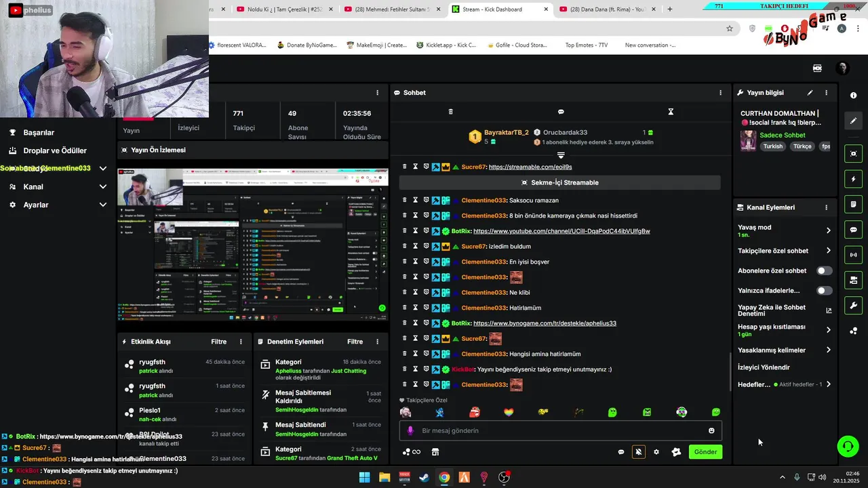Open the Kanal Eylemleri three-dot menu
868x488 pixels.
tap(826, 207)
